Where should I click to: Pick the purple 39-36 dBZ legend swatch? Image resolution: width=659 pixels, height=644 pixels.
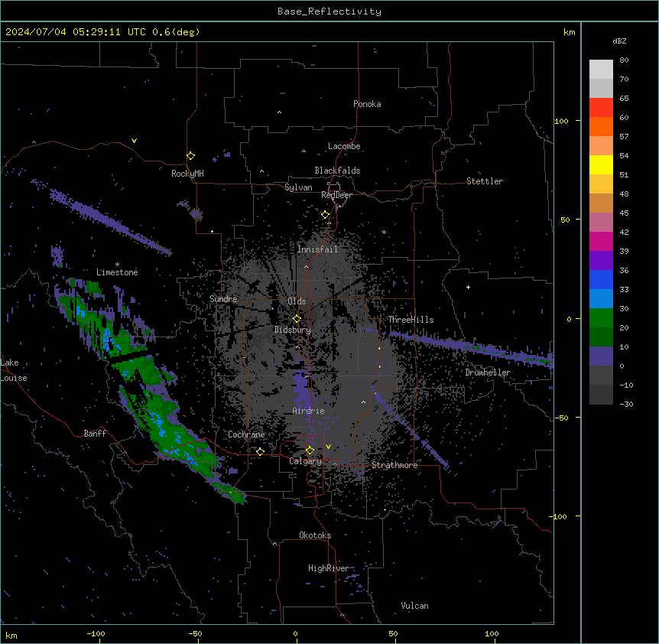(601, 261)
